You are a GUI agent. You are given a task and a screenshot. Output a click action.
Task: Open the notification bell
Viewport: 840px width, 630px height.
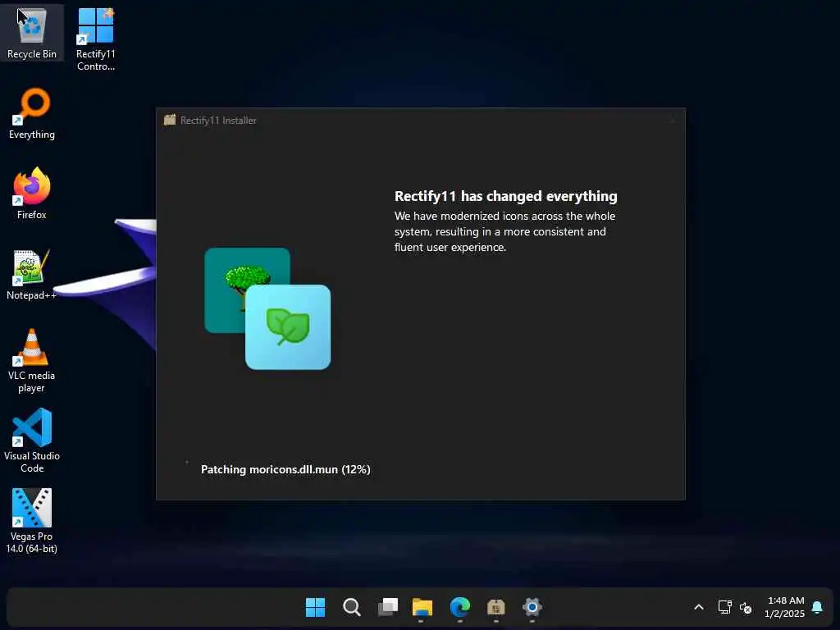(x=817, y=607)
